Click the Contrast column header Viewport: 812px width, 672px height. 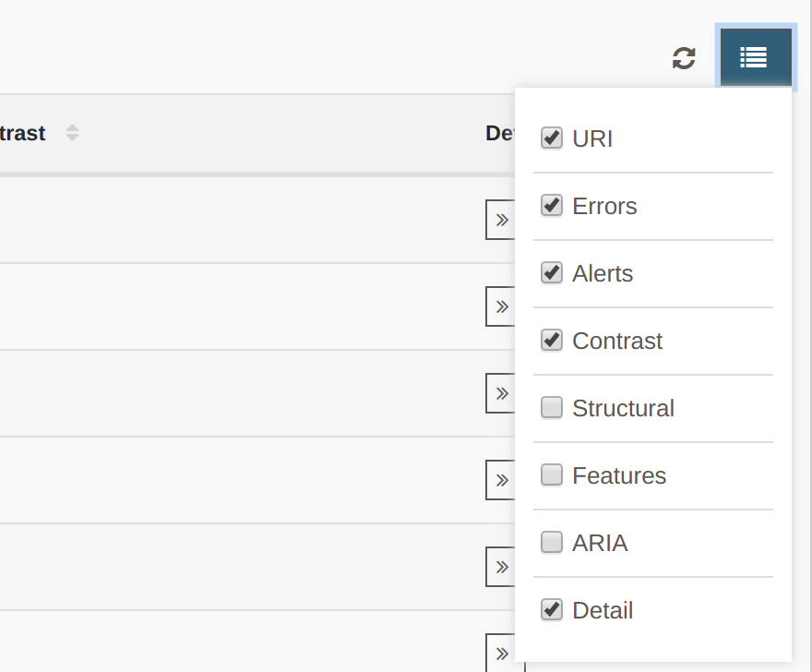tap(22, 133)
